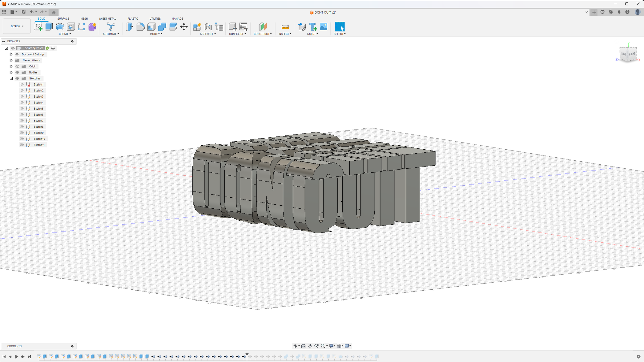The image size is (644, 362).
Task: Open the DESIGN workspace dropdown
Action: pyautogui.click(x=17, y=26)
